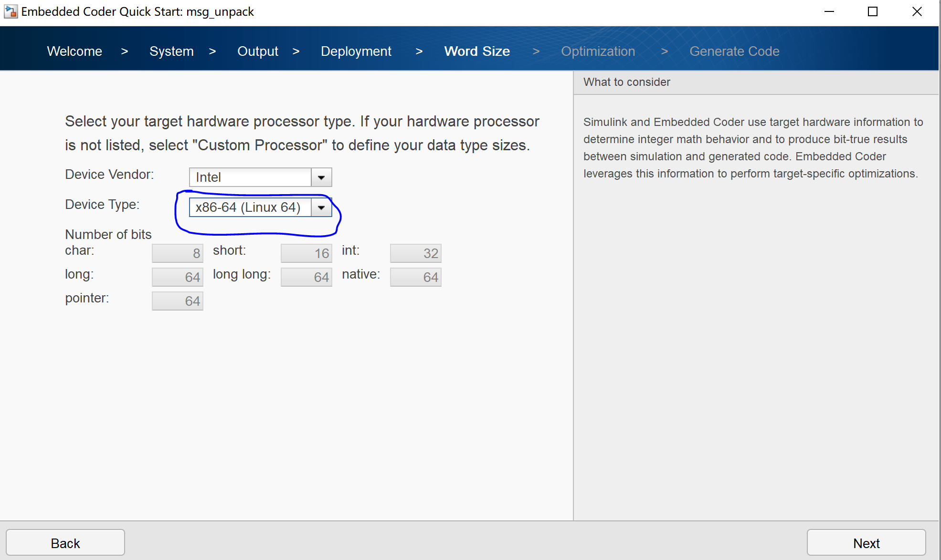Minimize the Quick Start window
The image size is (941, 560).
tap(829, 11)
